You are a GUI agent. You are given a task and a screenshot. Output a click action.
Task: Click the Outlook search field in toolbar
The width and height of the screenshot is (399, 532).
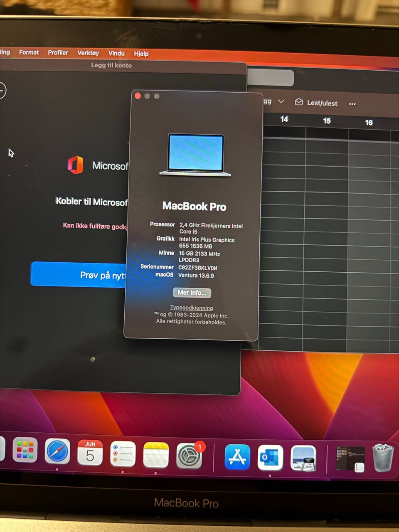(271, 78)
